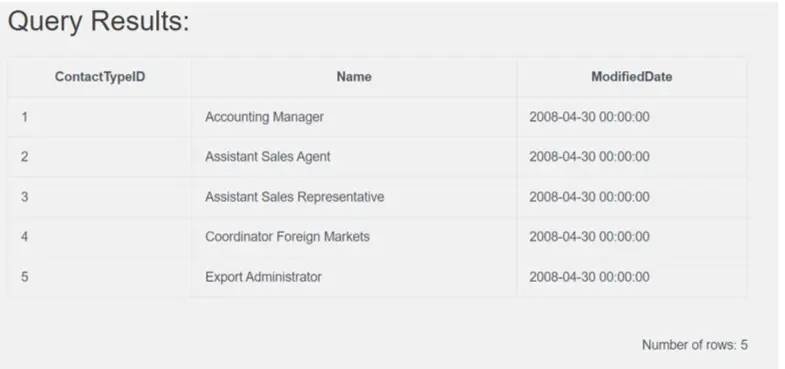Select the Export Administrator cell
The height and width of the screenshot is (369, 785).
click(354, 277)
